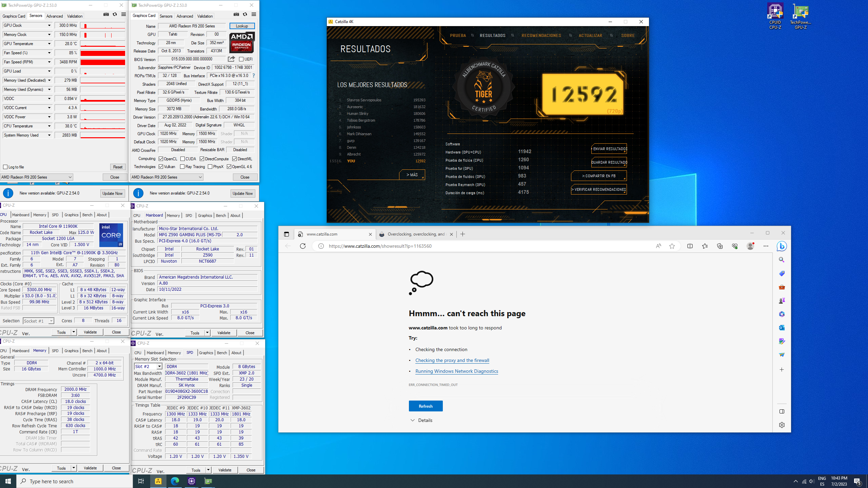Click the MÁS button in Catzilla

(x=412, y=175)
